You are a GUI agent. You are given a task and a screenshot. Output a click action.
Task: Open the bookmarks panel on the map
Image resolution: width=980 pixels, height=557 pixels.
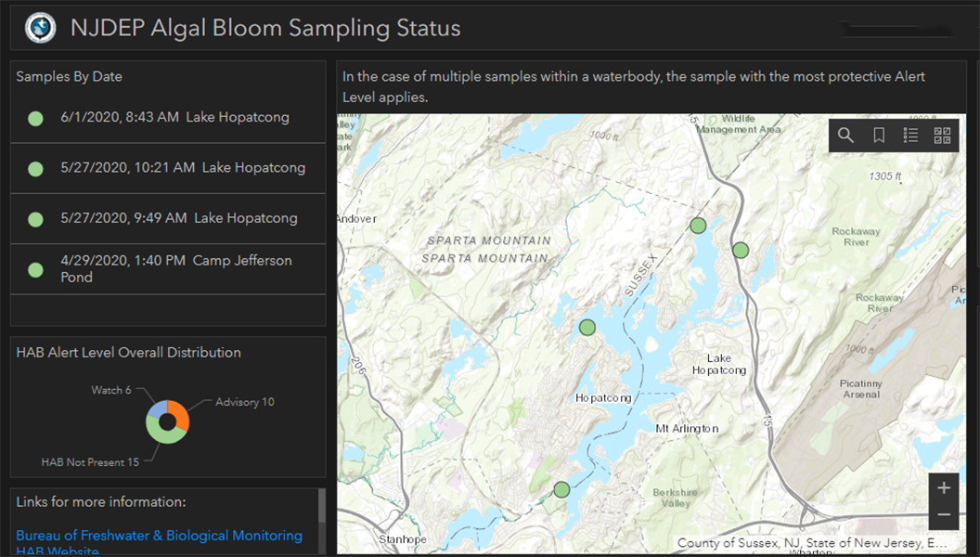point(878,135)
